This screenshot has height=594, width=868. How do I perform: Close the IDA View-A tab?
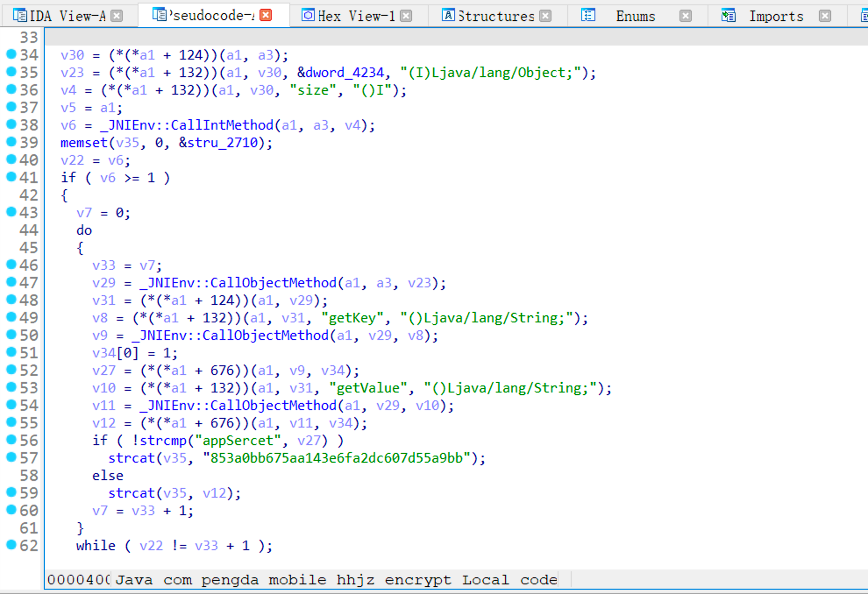point(117,16)
